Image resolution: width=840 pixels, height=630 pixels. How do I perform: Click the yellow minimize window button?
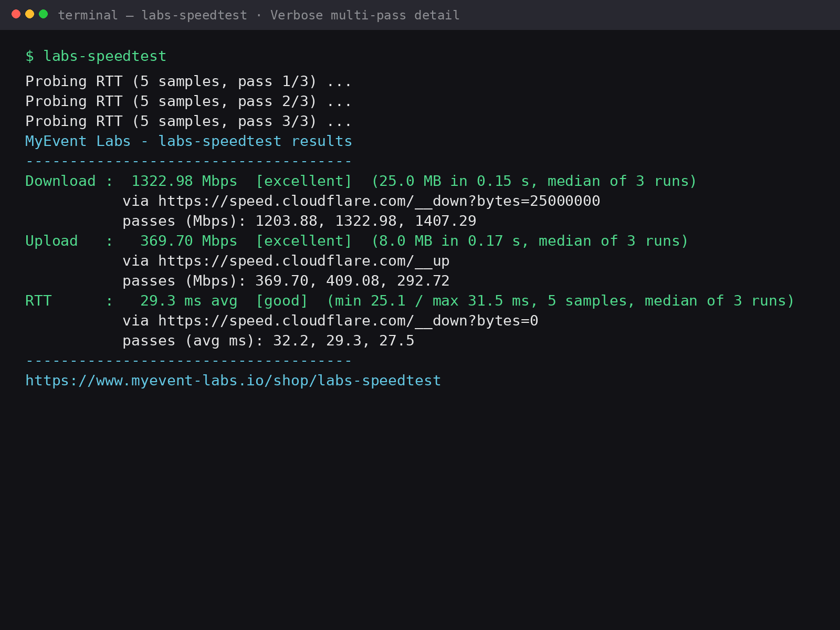29,14
